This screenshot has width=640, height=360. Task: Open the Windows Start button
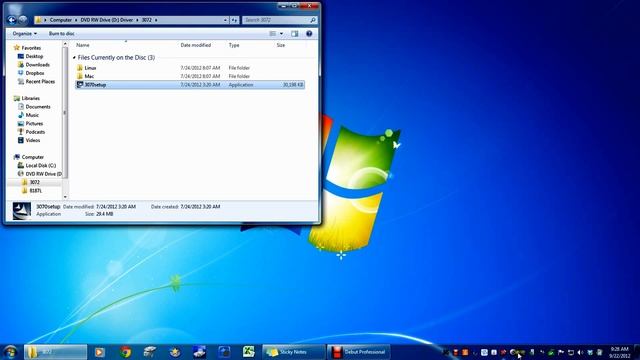tap(10, 351)
